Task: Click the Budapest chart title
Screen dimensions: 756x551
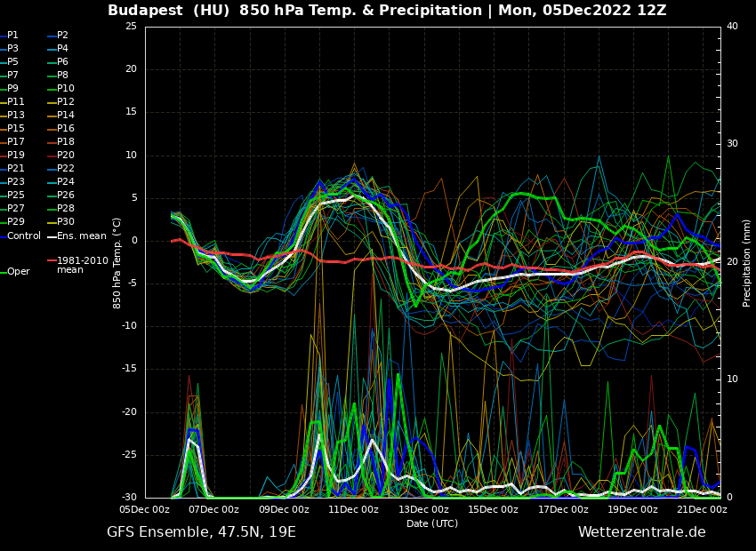Action: [387, 11]
